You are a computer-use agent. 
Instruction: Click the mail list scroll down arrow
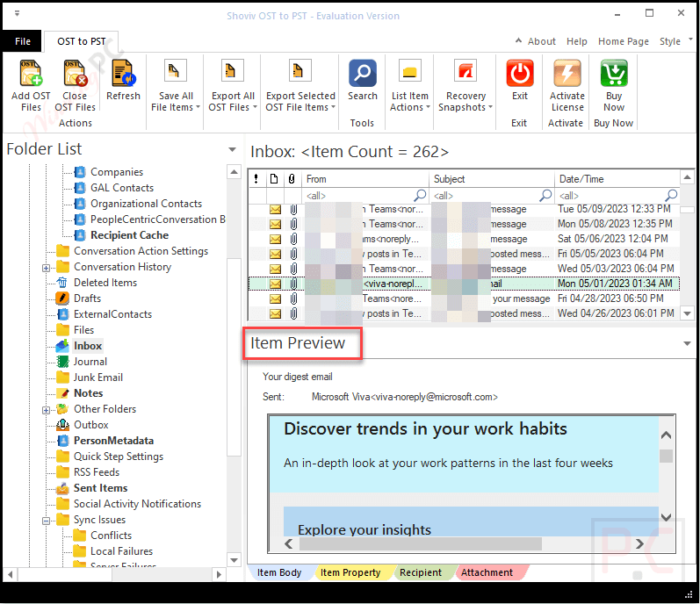click(x=688, y=313)
